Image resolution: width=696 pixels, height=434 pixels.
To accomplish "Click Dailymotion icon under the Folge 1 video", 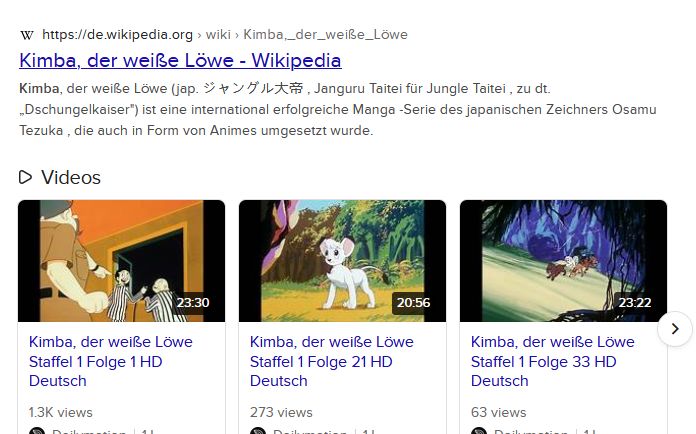I will (37, 431).
